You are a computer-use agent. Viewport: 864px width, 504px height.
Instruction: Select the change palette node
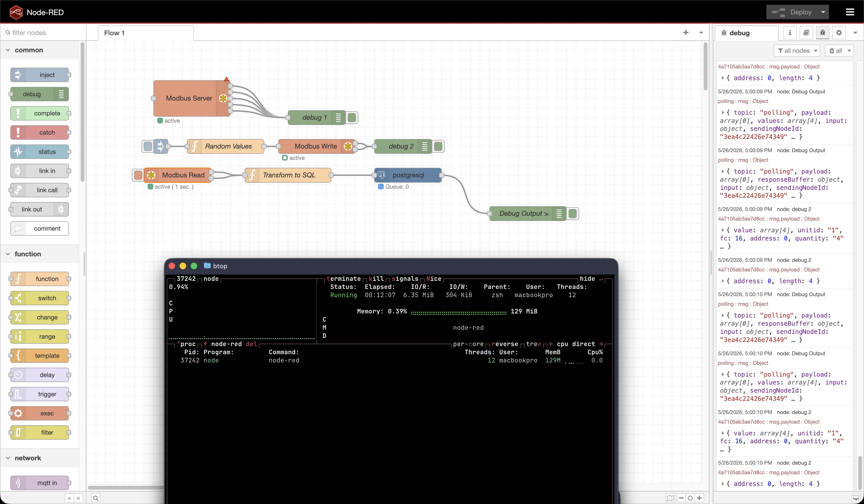(x=39, y=317)
